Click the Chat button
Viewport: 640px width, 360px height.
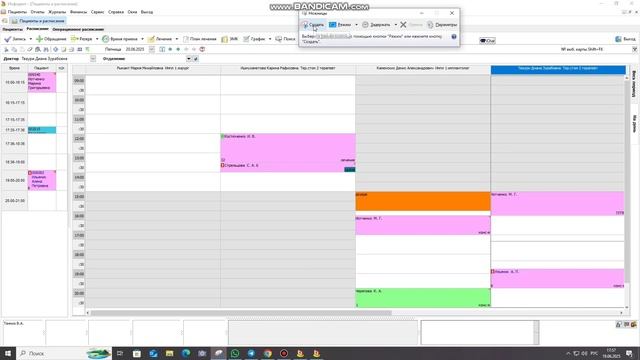click(x=487, y=41)
